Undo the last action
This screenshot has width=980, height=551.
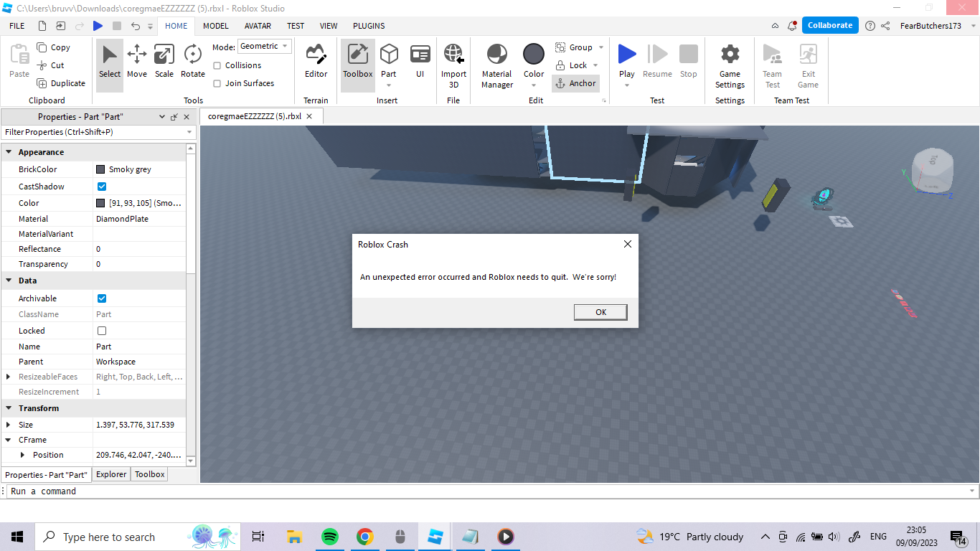[136, 26]
